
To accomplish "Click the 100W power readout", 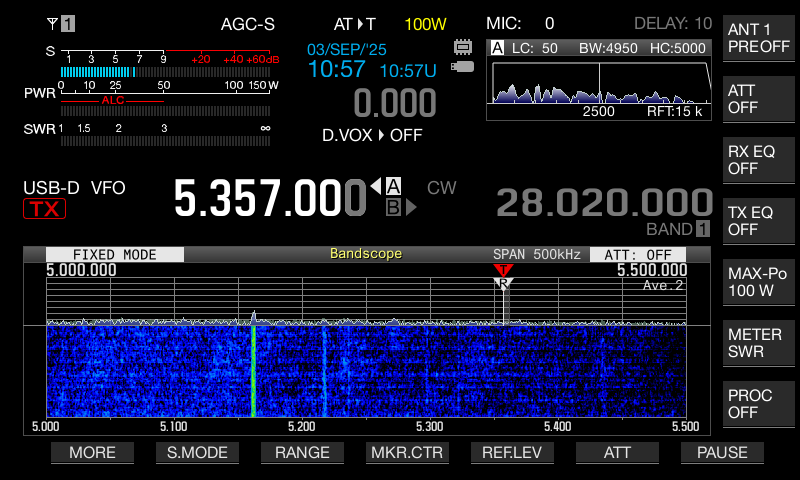I will tap(425, 24).
